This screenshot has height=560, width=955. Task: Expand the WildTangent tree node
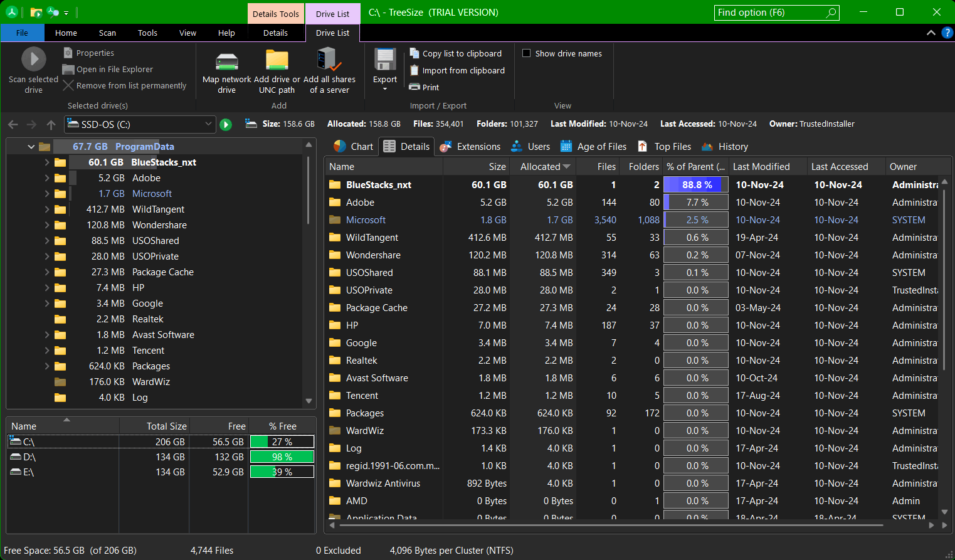[x=46, y=209]
